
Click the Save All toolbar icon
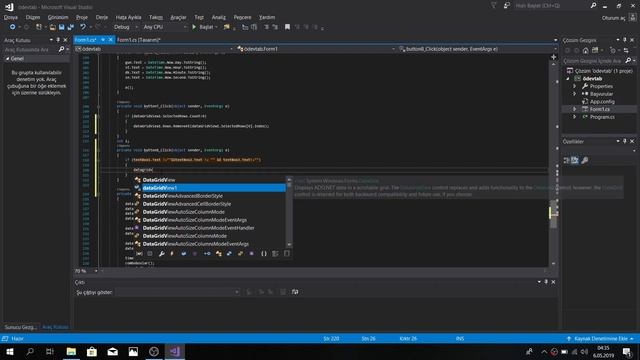(x=71, y=27)
